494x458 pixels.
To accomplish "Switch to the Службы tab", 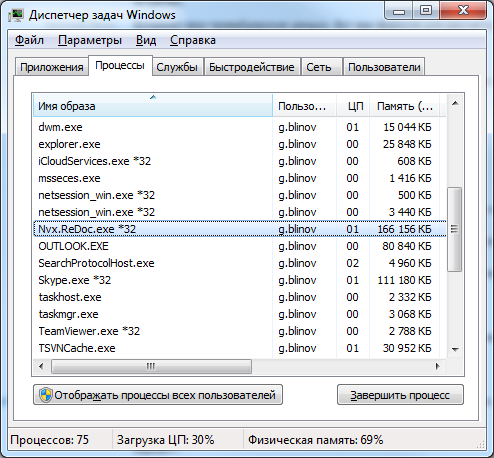I will tap(177, 67).
